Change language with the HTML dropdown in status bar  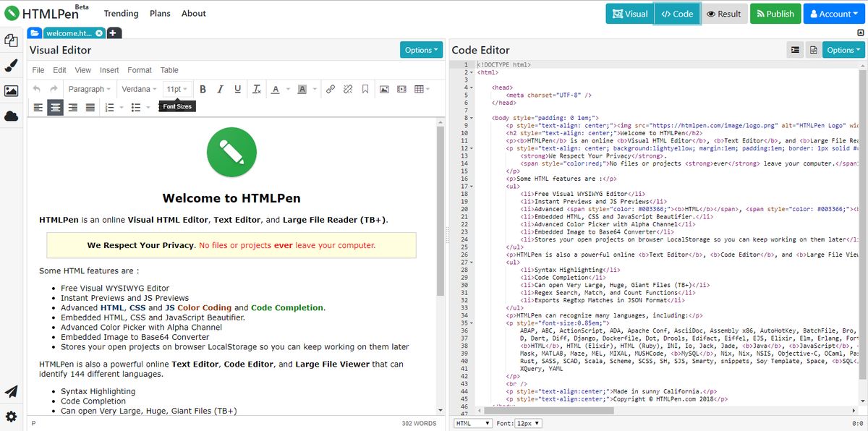coord(472,423)
